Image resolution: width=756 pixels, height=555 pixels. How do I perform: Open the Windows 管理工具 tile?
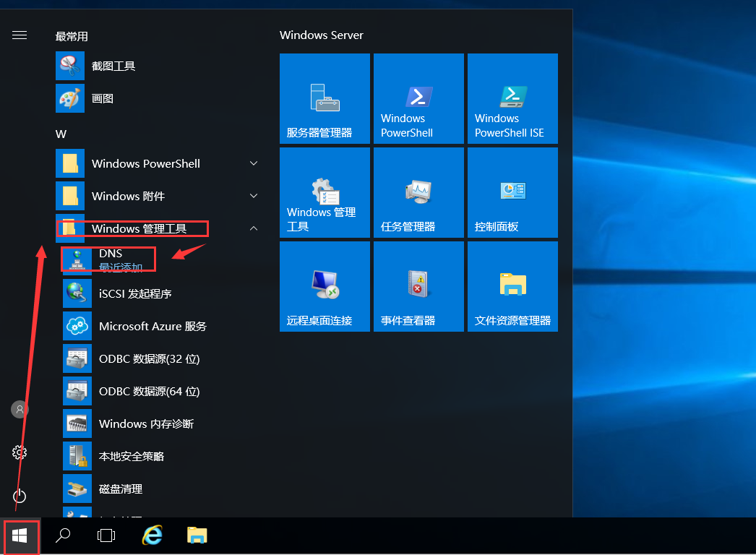point(325,192)
